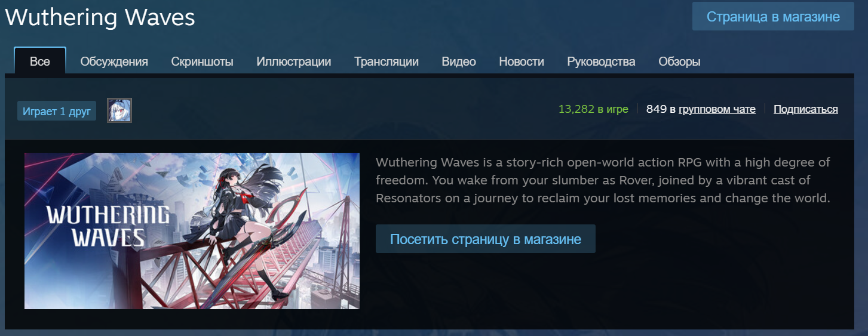Switch to the 'Обзоры' tab
The width and height of the screenshot is (868, 336).
pyautogui.click(x=679, y=61)
